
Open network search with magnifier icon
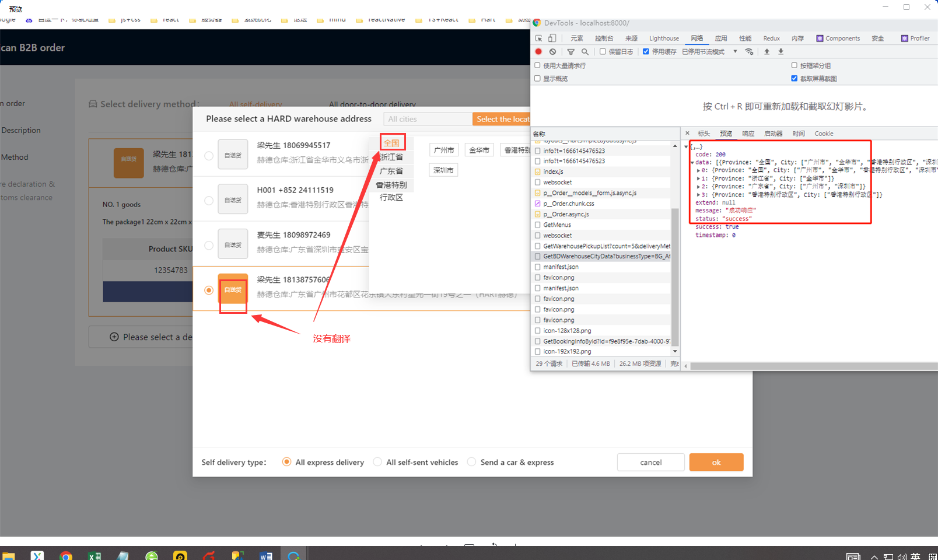coord(584,52)
